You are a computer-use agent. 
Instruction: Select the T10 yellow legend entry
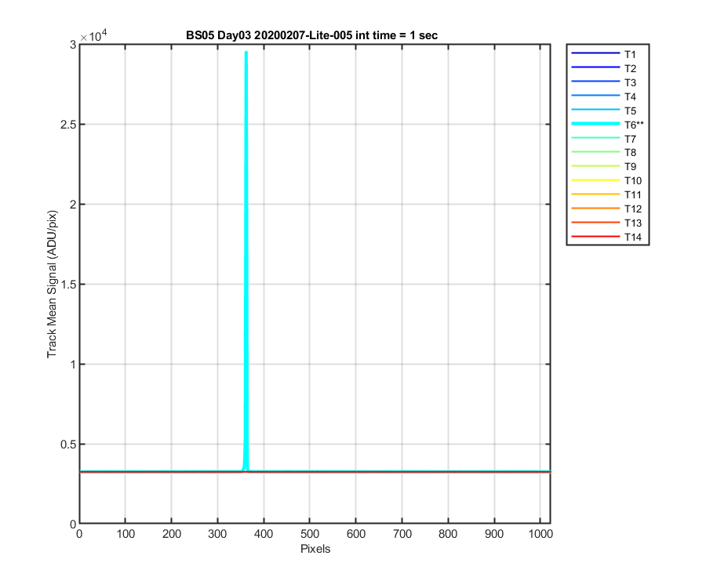(606, 180)
